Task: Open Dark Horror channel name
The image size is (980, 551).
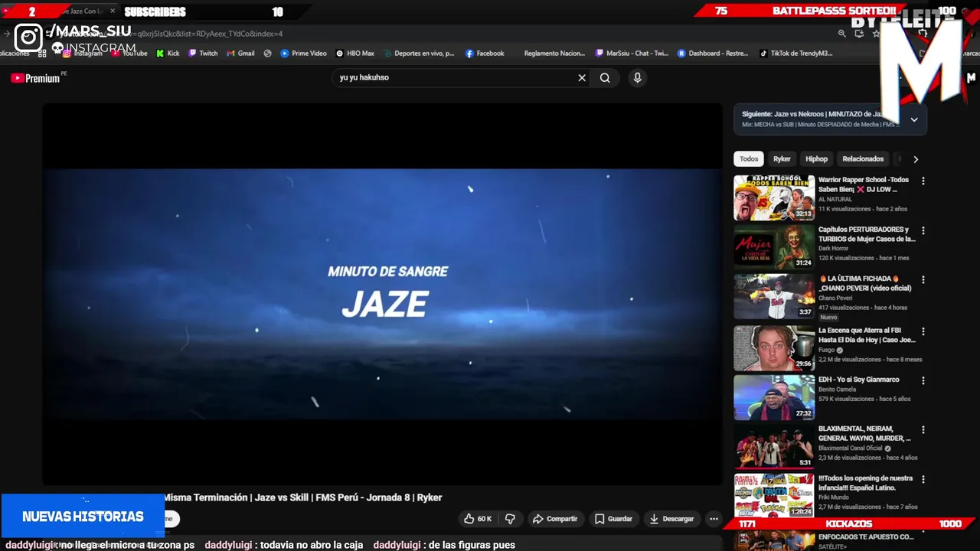Action: pyautogui.click(x=835, y=248)
